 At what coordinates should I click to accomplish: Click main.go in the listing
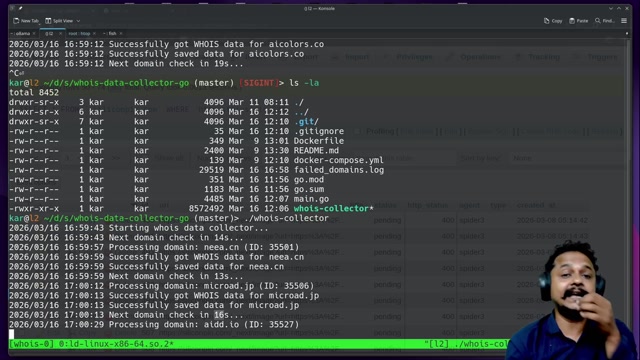311,199
